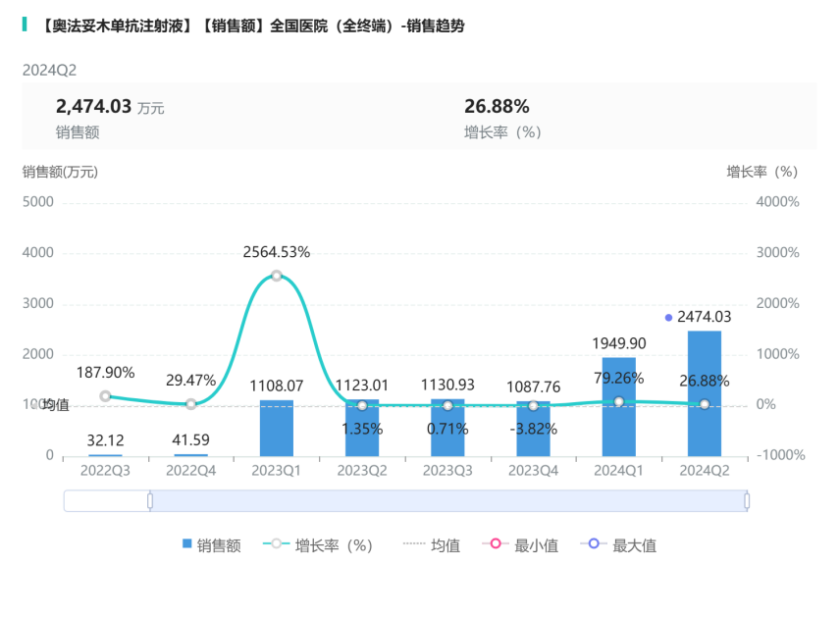Click the selected range of the zoom slider
The width and height of the screenshot is (840, 617).
[448, 501]
